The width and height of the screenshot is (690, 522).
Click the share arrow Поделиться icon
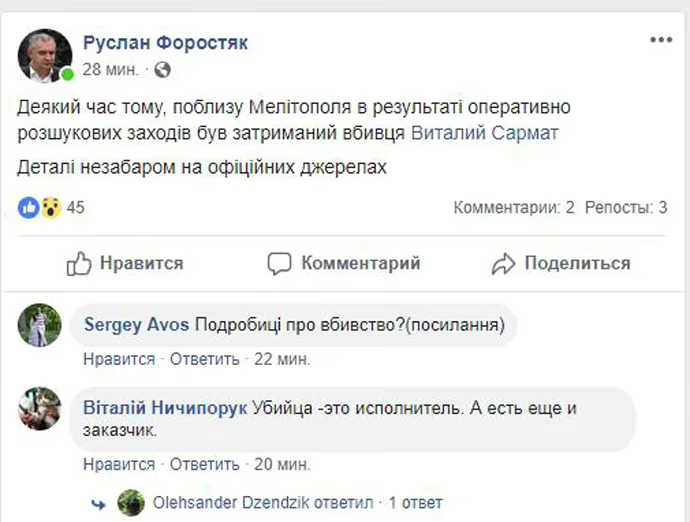click(x=502, y=264)
